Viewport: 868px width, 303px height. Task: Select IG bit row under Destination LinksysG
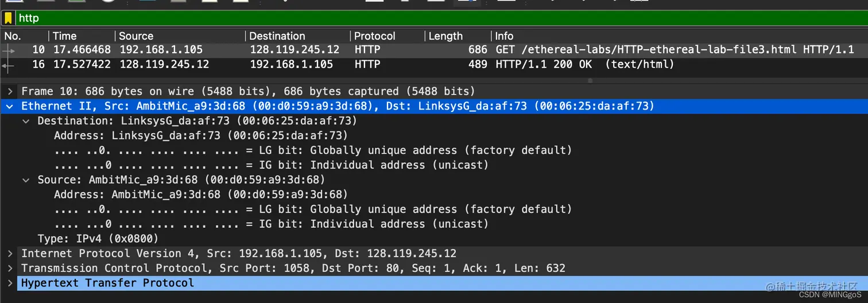point(271,165)
